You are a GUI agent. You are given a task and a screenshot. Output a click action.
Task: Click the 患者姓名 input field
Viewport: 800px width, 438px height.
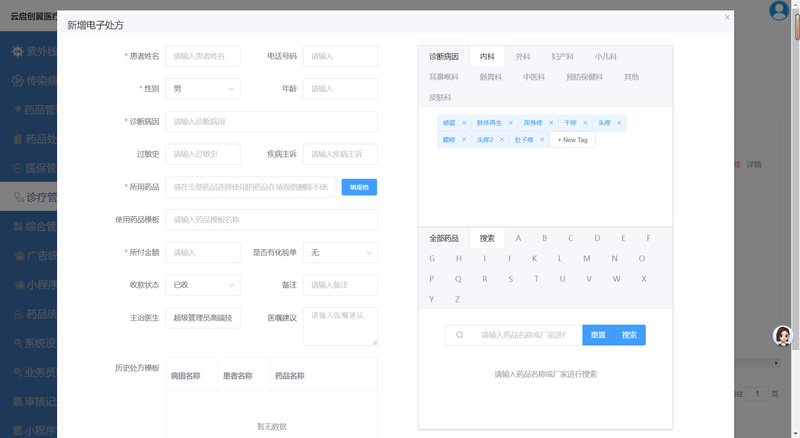click(203, 57)
